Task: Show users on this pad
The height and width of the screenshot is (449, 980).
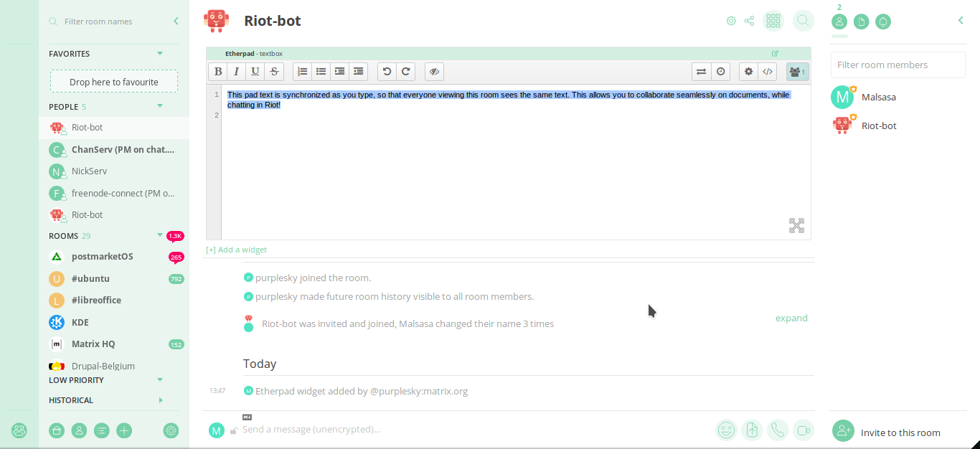Action: tap(797, 72)
